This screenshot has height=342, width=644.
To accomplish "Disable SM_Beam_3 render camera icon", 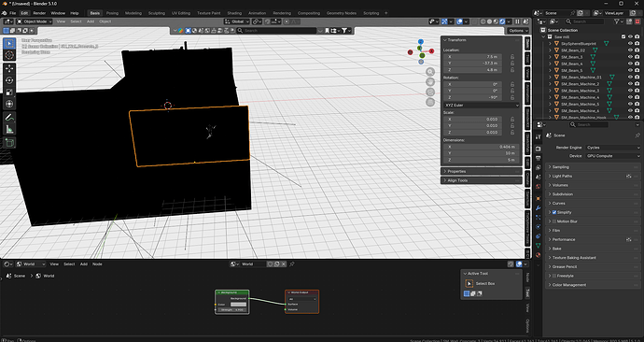I will [637, 57].
